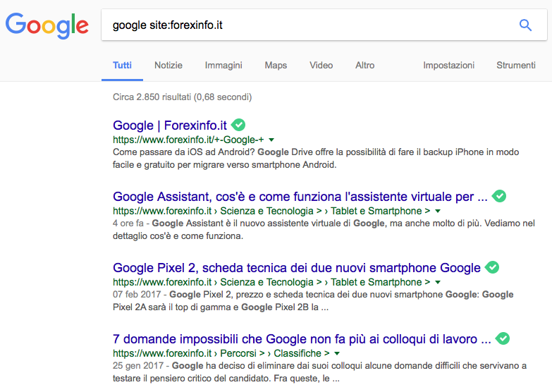Open Impostazioni settings menu
Image resolution: width=552 pixels, height=392 pixels.
click(448, 65)
